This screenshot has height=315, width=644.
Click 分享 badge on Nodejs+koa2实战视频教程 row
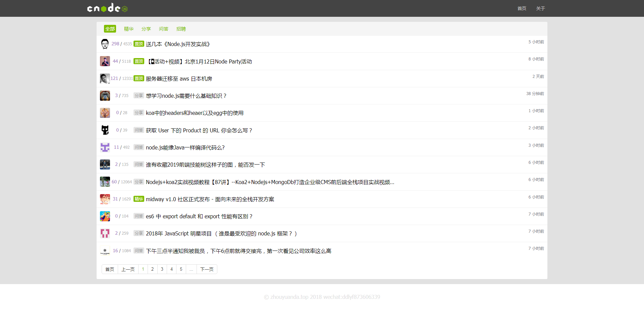pos(139,182)
